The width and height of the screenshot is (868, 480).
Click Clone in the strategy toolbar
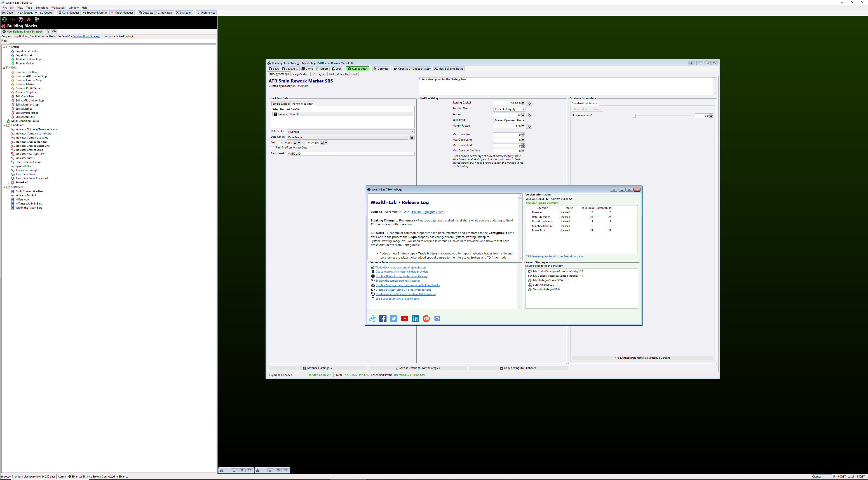(x=307, y=69)
